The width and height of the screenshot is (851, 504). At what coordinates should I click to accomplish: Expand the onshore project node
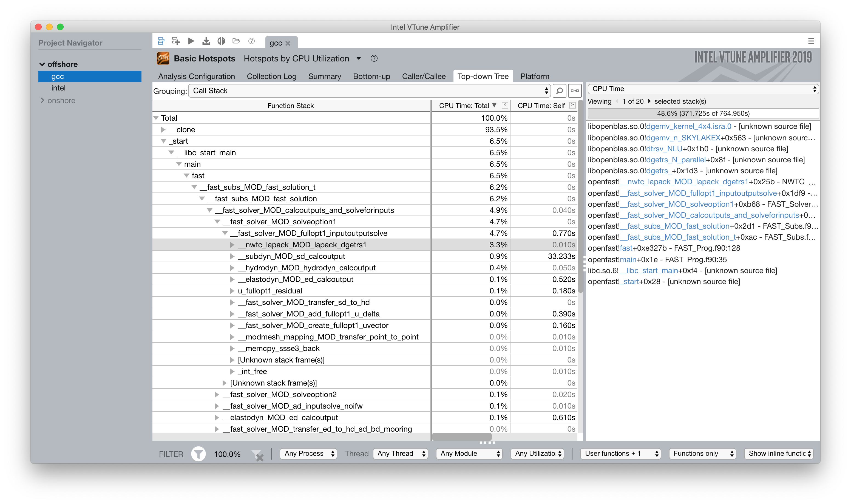pyautogui.click(x=42, y=100)
